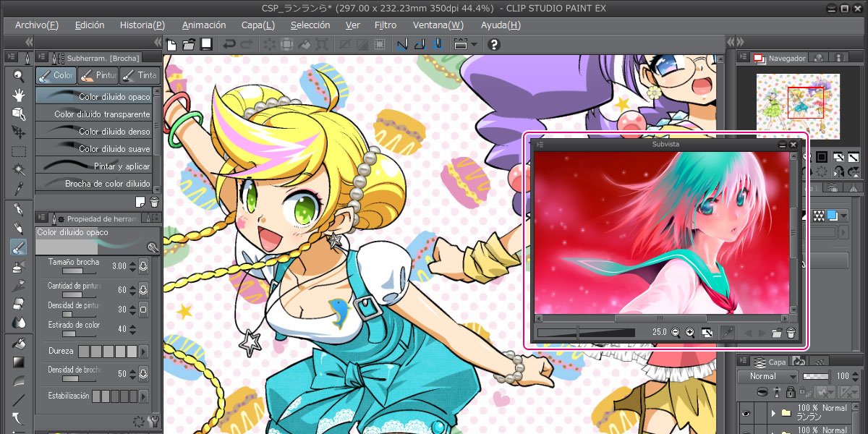Image resolution: width=868 pixels, height=434 pixels.
Task: Expand Dureza options arrow
Action: 143,352
